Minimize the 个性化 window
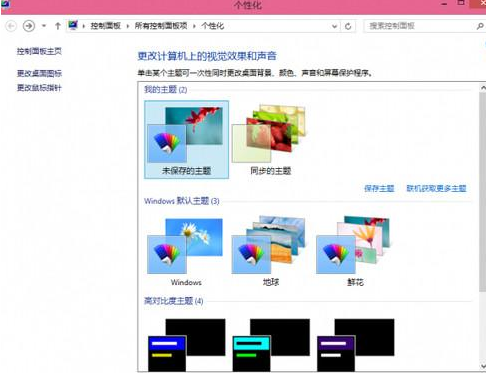This screenshot has width=486, height=375. coord(444,4)
